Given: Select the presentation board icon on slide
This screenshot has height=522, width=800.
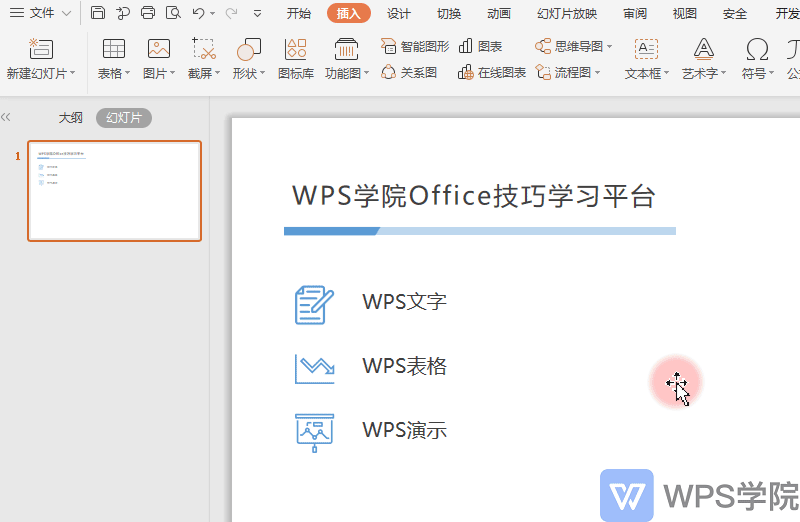Looking at the screenshot, I should pyautogui.click(x=315, y=433).
